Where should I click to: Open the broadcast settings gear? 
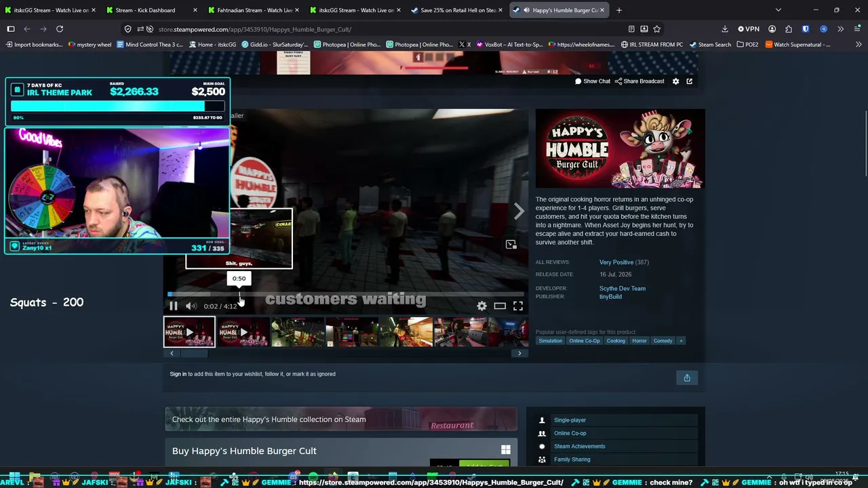675,81
